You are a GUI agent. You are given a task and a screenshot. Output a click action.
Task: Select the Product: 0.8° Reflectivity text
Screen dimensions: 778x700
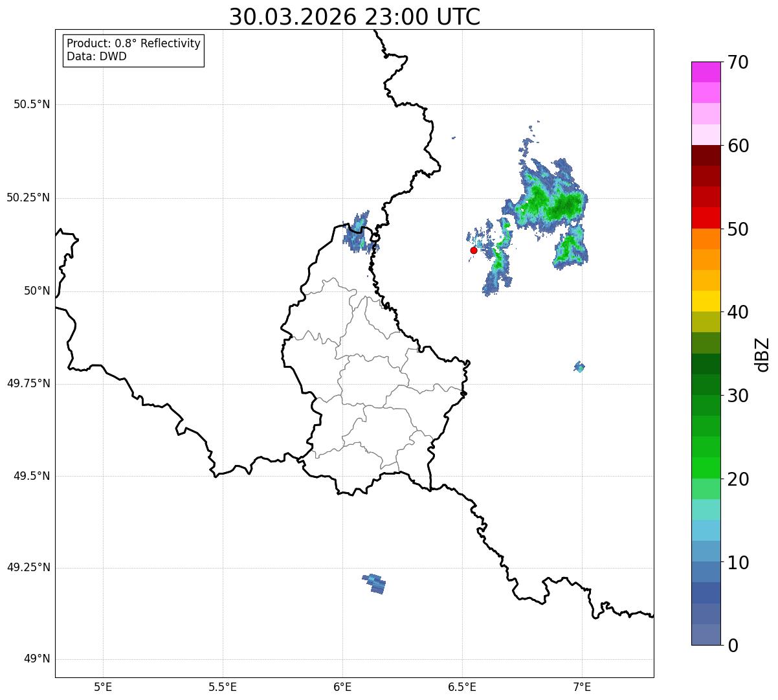click(133, 43)
